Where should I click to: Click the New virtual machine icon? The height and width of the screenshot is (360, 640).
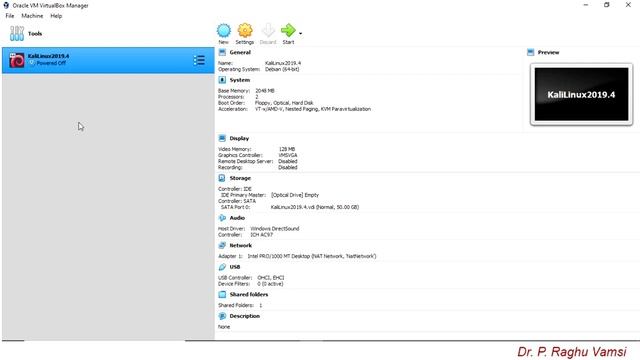224,31
